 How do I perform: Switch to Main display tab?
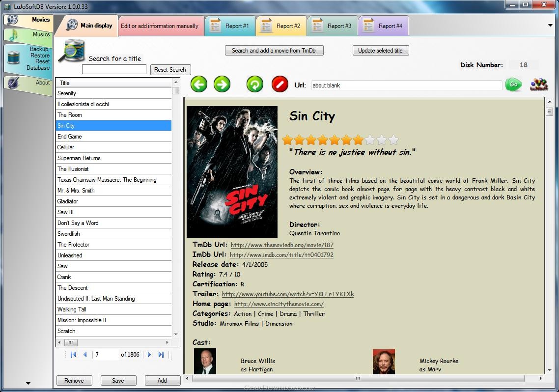[x=89, y=26]
